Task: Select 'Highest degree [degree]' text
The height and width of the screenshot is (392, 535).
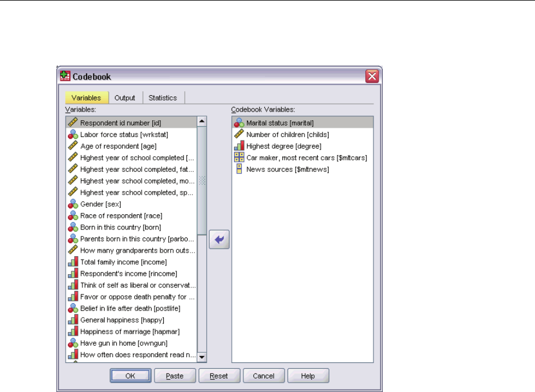Action: pos(284,146)
